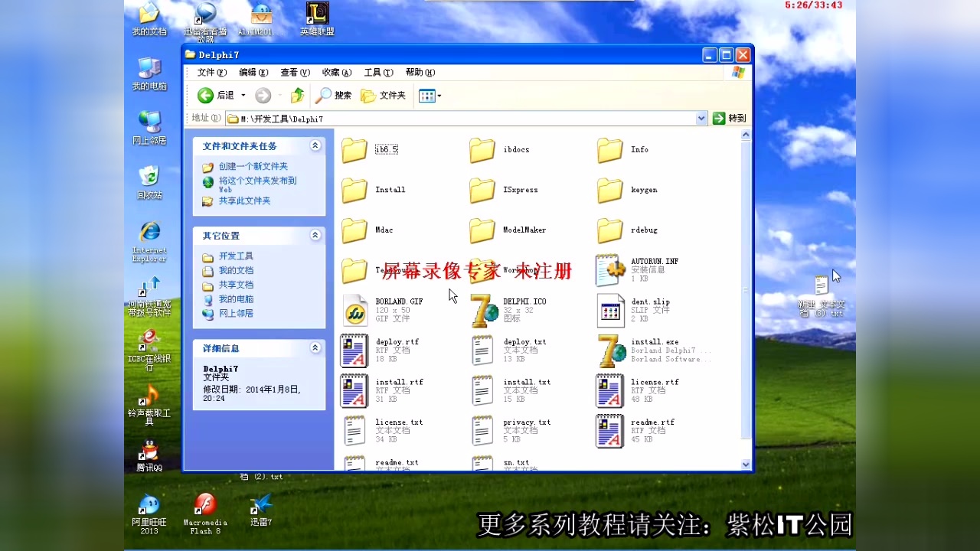The width and height of the screenshot is (980, 551).
Task: Open the ib6.5 folder icon
Action: [354, 150]
